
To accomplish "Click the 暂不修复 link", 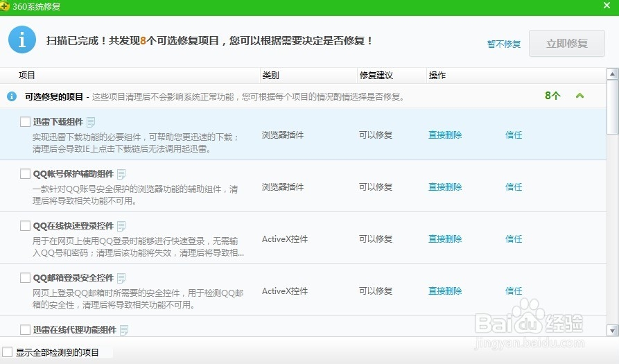I will [504, 44].
